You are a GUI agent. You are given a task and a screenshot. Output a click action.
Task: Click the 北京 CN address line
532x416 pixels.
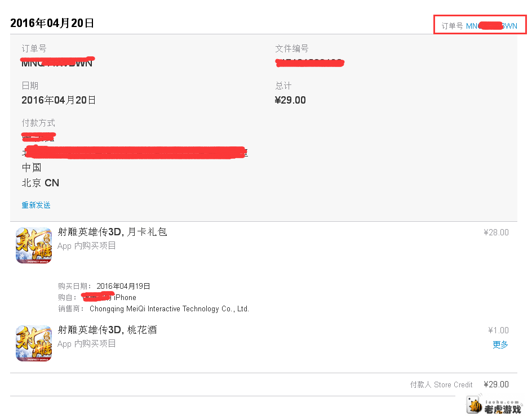(41, 183)
